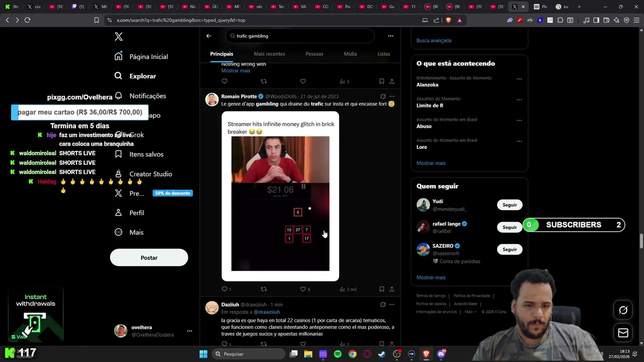644x362 pixels.
Task: Click Brave Shields lion icon
Action: pyautogui.click(x=448, y=20)
